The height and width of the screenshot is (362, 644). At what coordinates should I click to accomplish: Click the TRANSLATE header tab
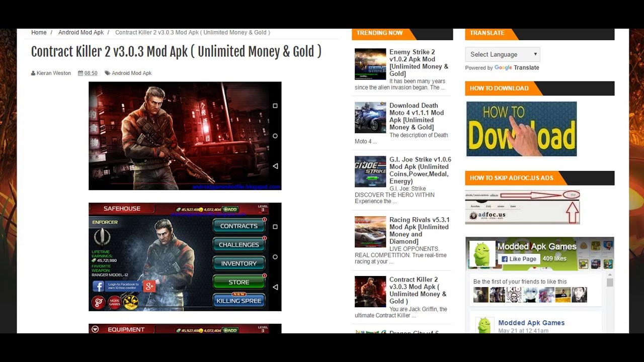coord(487,33)
